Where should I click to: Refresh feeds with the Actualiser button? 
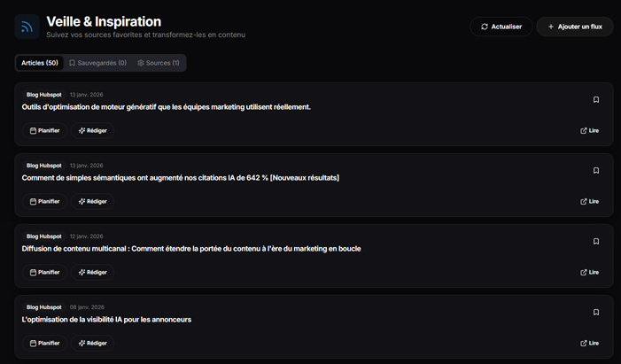click(501, 27)
